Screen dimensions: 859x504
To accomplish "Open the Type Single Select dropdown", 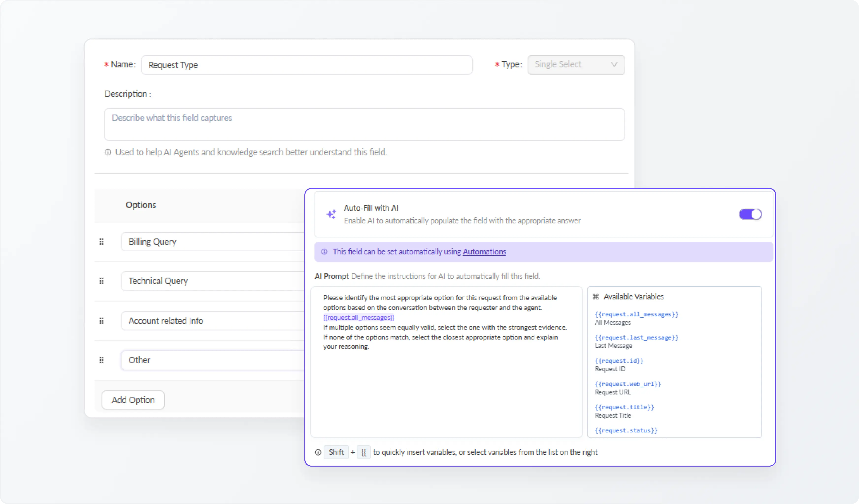I will click(576, 65).
